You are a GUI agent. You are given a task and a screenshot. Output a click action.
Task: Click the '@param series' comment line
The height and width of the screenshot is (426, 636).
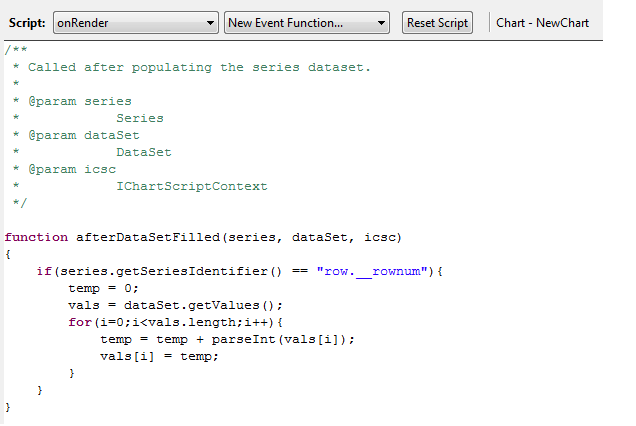coord(80,101)
